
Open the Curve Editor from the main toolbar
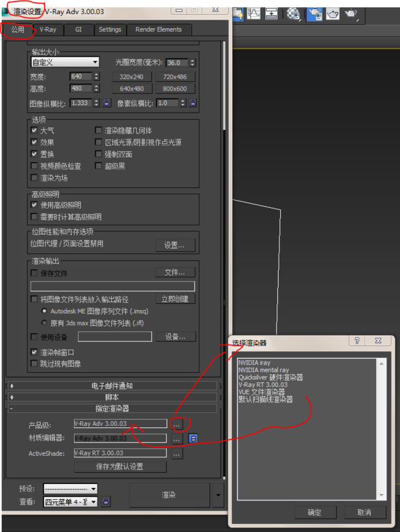point(254,13)
